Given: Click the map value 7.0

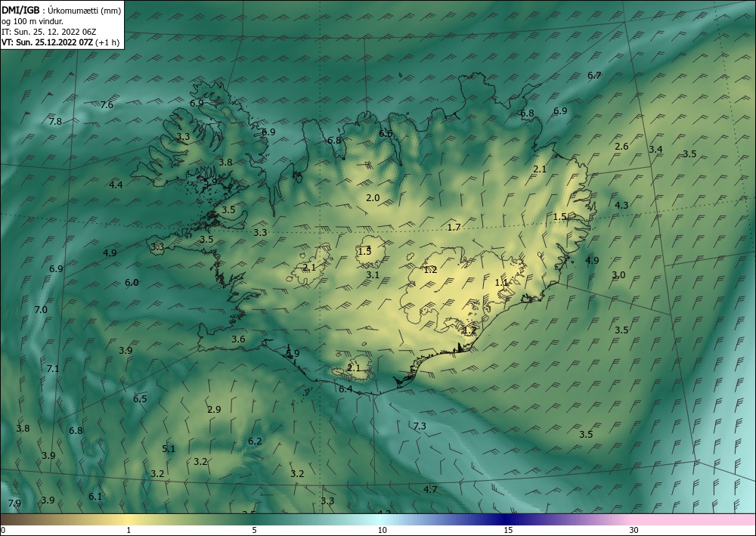Looking at the screenshot, I should tap(41, 309).
